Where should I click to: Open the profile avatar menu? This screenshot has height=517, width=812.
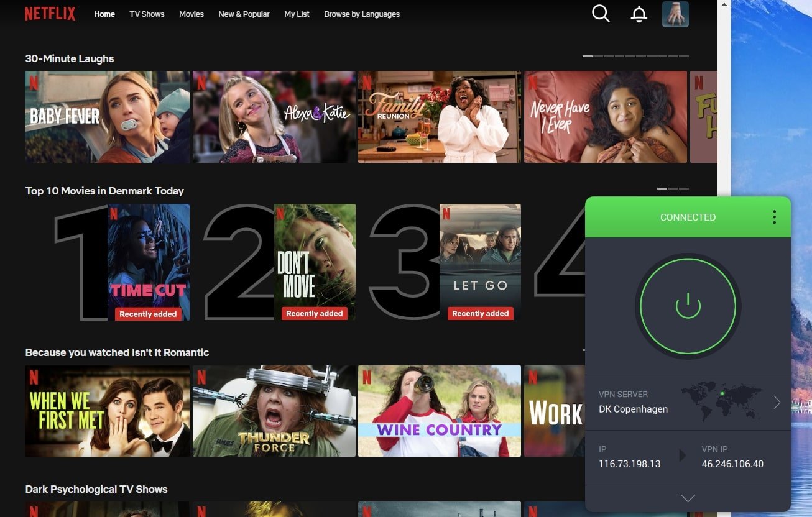(675, 14)
